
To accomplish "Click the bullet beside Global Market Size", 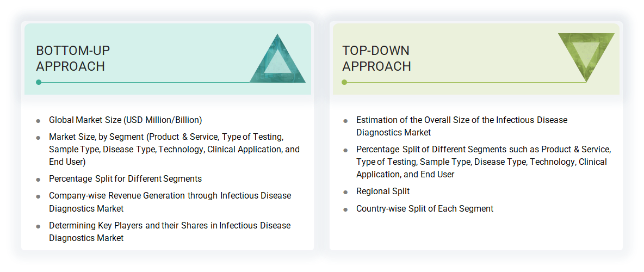I will pyautogui.click(x=38, y=121).
